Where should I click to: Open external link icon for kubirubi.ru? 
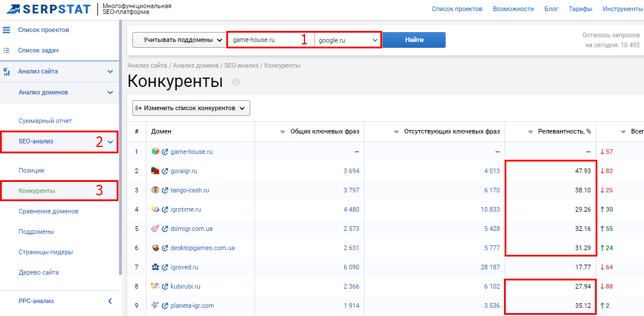pos(165,286)
